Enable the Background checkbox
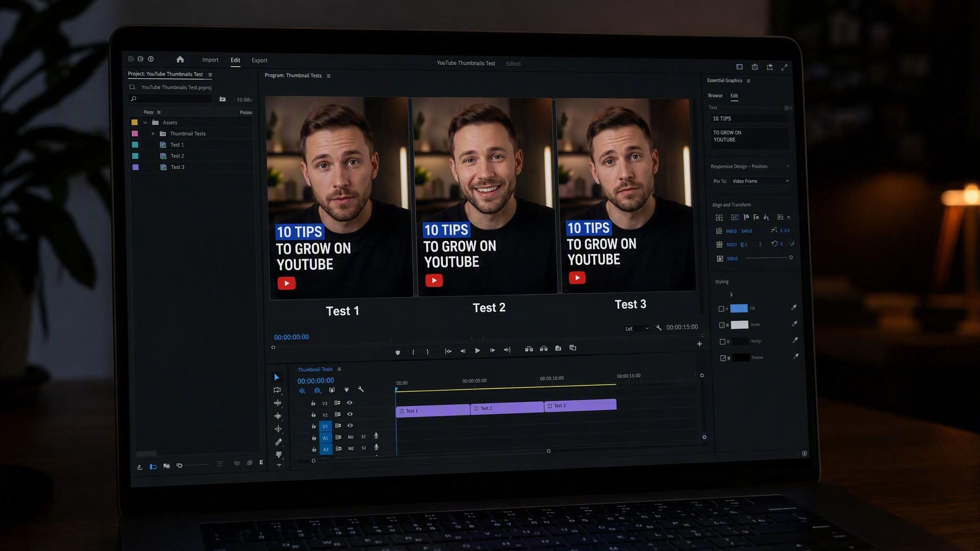 [723, 342]
